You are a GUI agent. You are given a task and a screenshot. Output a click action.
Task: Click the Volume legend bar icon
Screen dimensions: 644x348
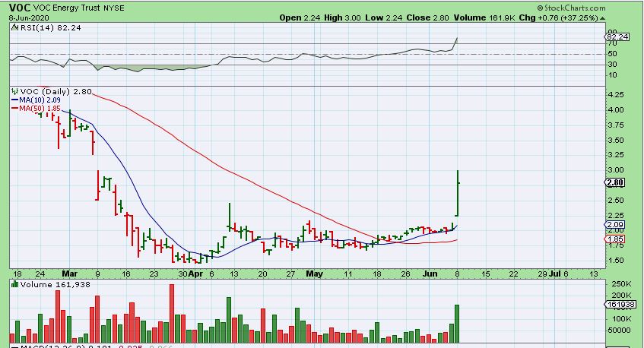pos(14,284)
